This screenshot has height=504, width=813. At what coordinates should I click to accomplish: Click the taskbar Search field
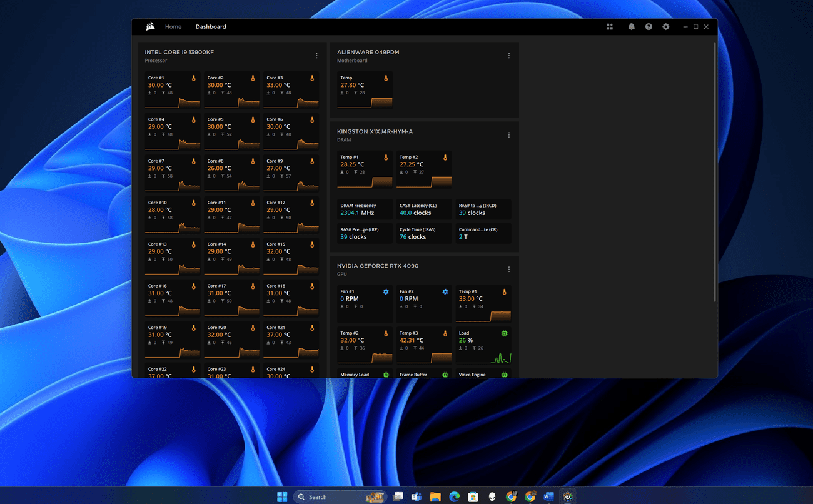(x=338, y=496)
